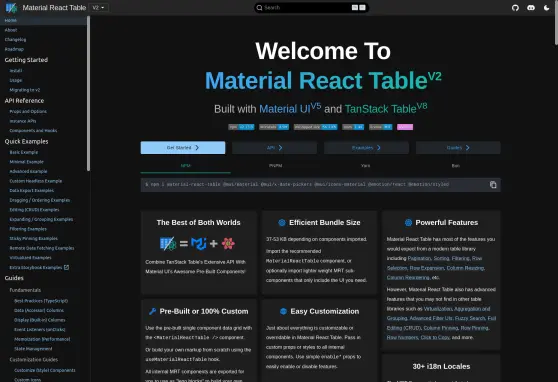Open the Changelog sidebar link

(15, 40)
